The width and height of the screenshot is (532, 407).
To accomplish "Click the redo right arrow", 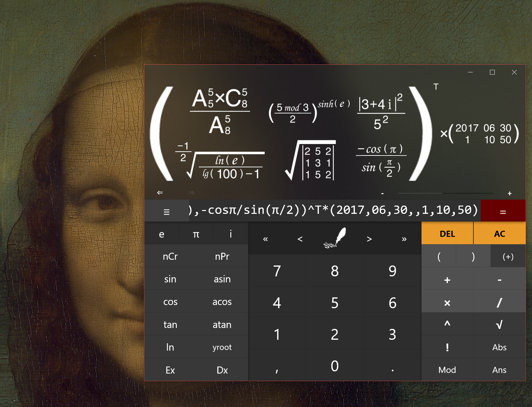I will tap(192, 193).
